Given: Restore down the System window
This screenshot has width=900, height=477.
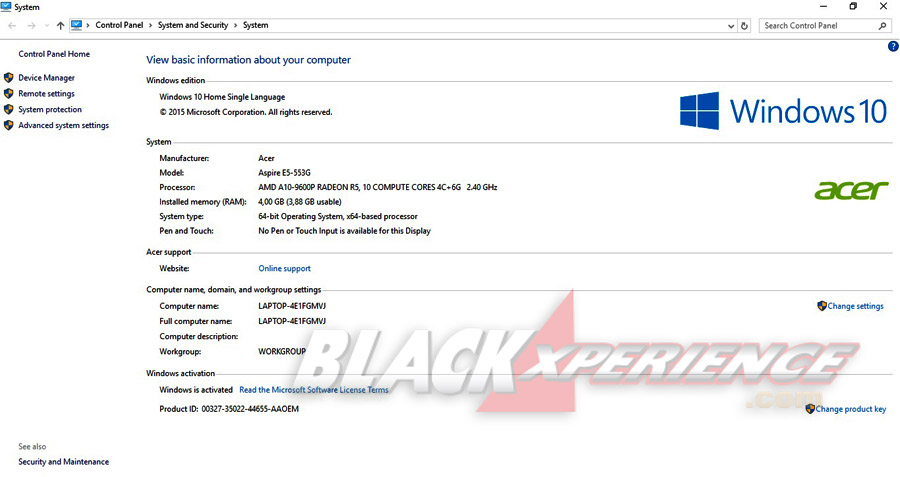Looking at the screenshot, I should point(854,6).
